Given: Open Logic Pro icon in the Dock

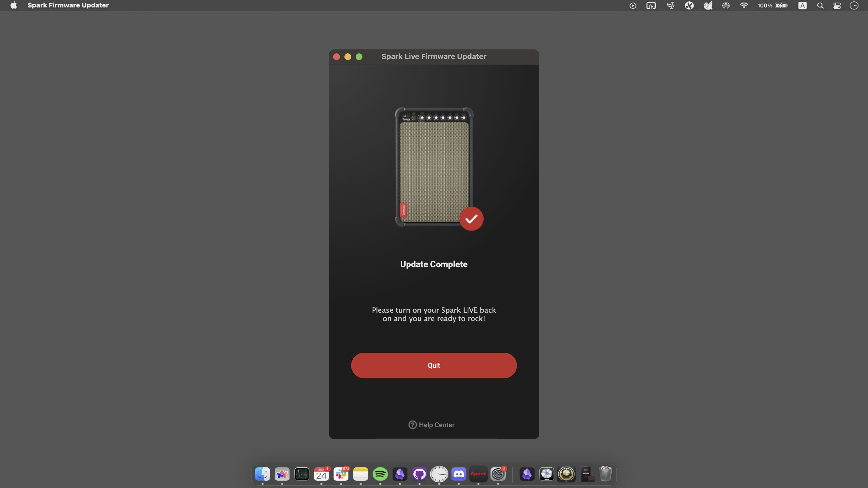Looking at the screenshot, I should 547,474.
